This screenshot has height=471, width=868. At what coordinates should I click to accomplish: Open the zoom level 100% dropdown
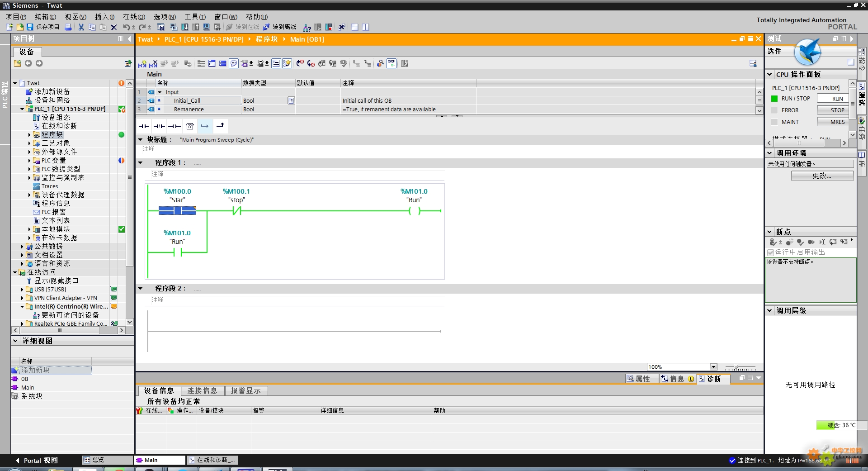click(x=713, y=367)
